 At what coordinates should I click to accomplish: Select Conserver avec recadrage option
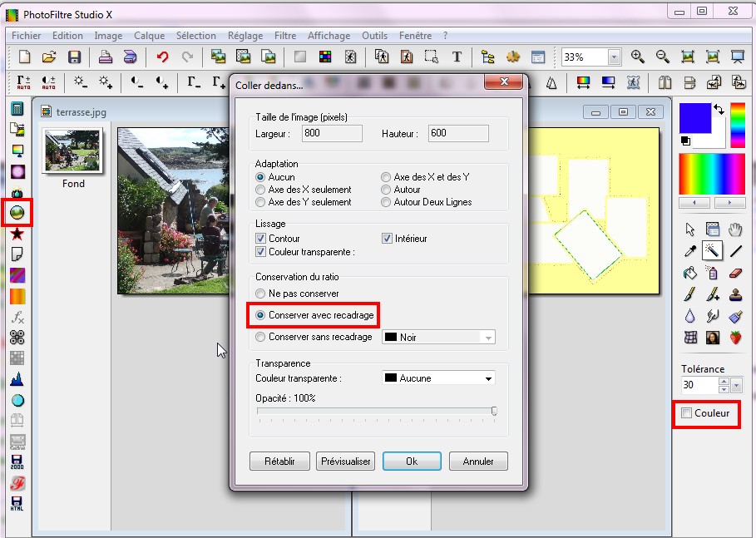pos(260,315)
